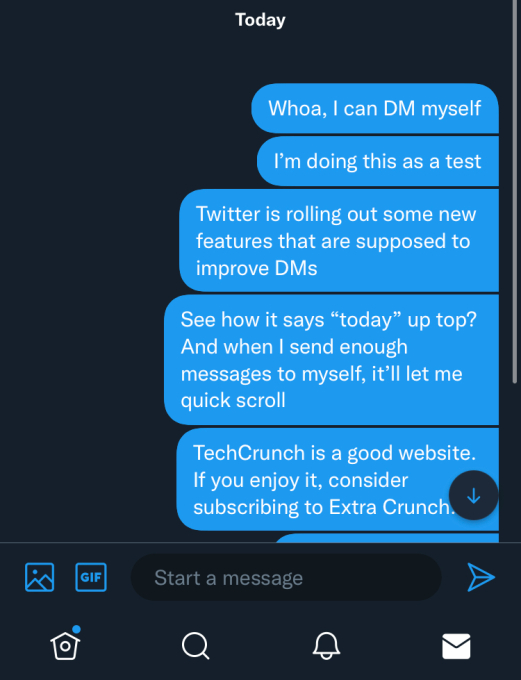
Task: Click the send message arrow icon
Action: click(x=481, y=577)
